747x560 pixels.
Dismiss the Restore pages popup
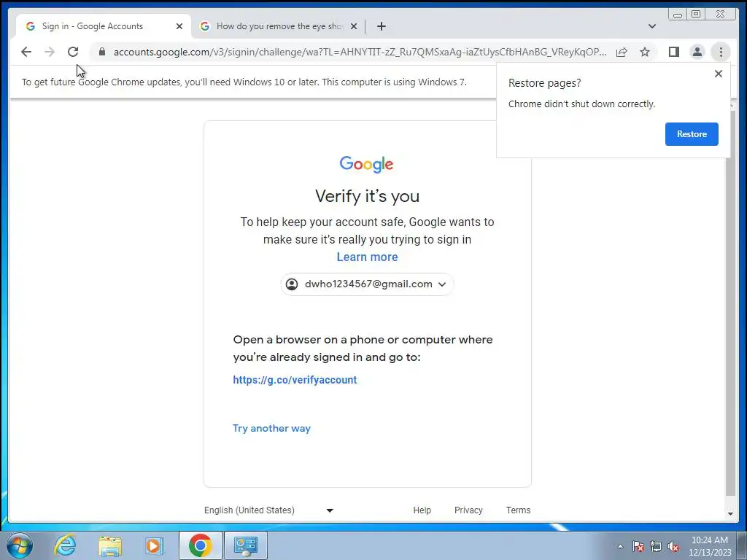click(719, 74)
